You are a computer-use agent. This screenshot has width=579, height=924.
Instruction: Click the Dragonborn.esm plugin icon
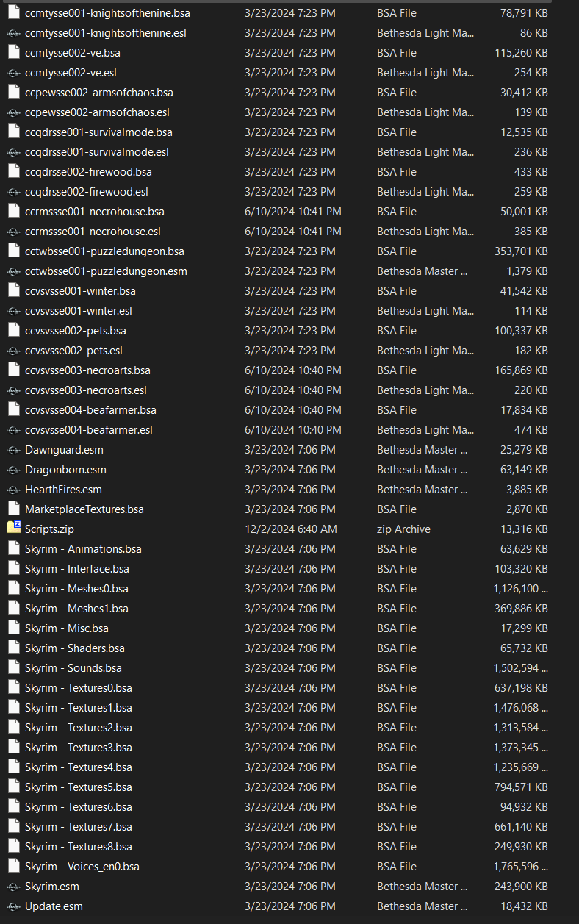(x=13, y=469)
